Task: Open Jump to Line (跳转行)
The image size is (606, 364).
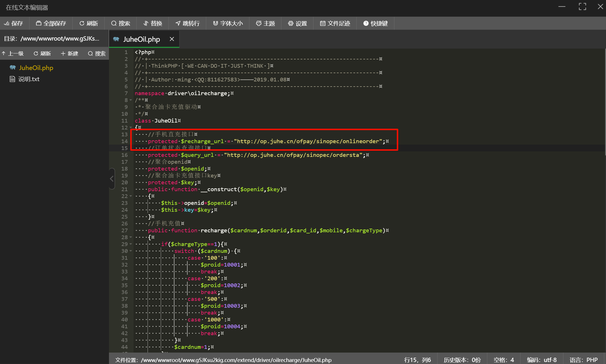Action: tap(187, 23)
